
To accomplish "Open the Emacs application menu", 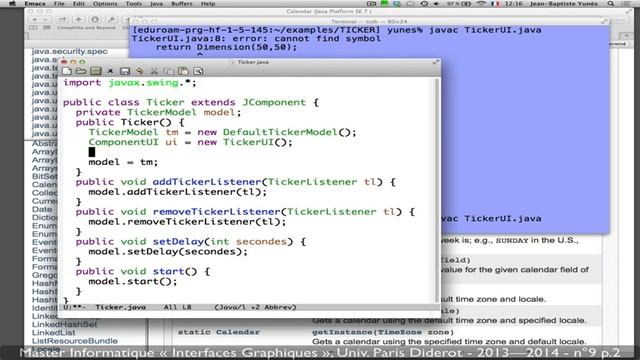I will tap(35, 4).
